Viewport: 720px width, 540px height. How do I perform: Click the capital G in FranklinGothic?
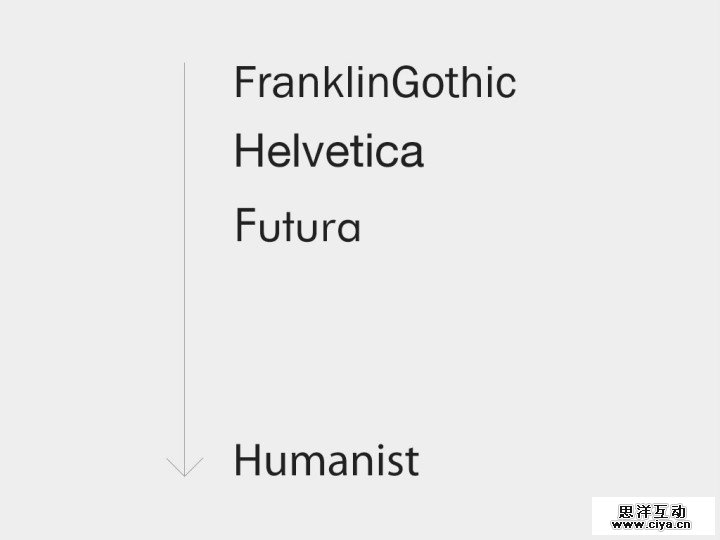tap(407, 83)
